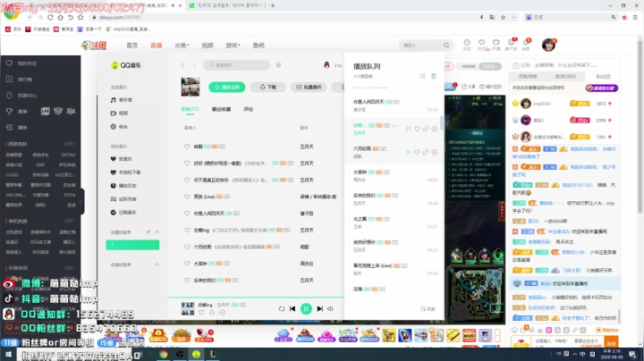Switch to 最近收藏 tab
The height and width of the screenshot is (361, 644).
pos(222,109)
